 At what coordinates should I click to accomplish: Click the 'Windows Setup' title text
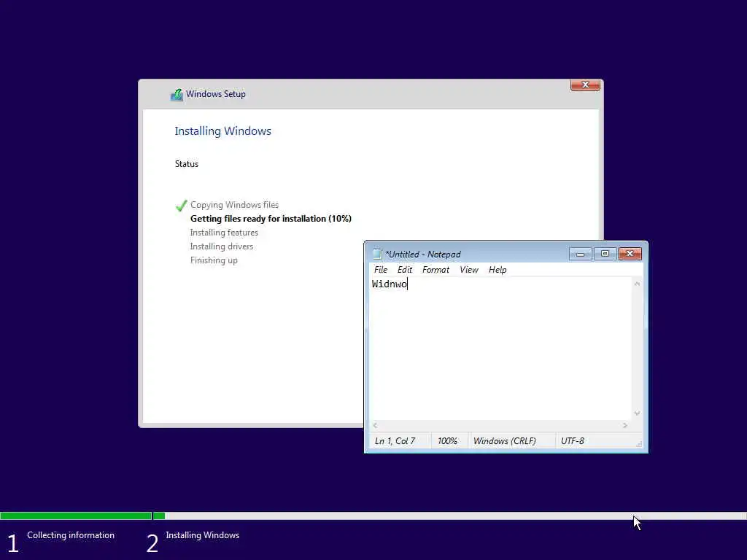pyautogui.click(x=216, y=94)
